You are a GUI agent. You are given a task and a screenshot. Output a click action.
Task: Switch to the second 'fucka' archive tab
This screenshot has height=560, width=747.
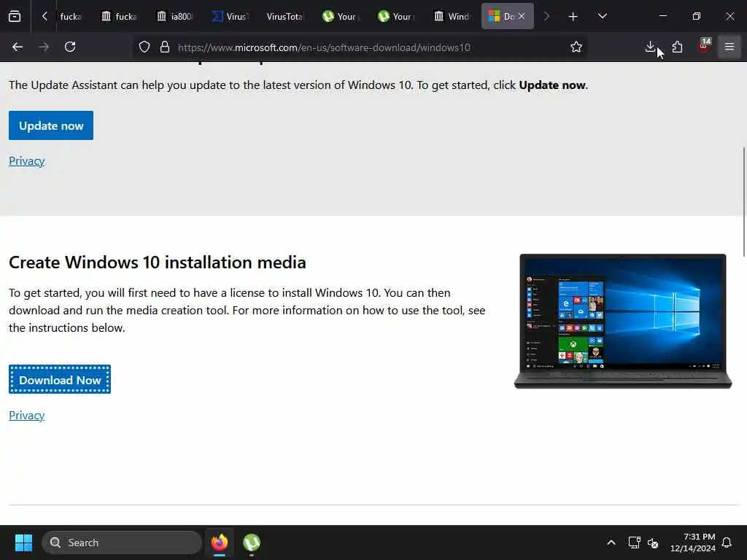119,17
